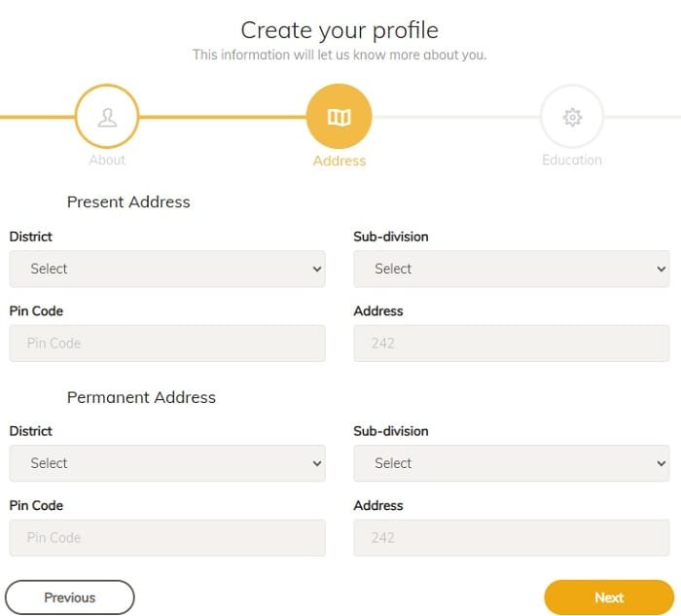Click the Permanent Address field showing 242
Screen dimensions: 681x616
point(512,538)
